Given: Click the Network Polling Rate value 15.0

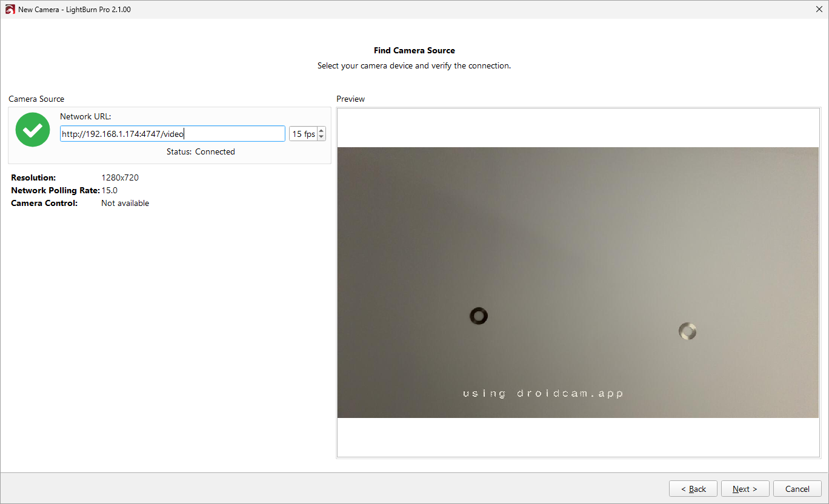Looking at the screenshot, I should coord(109,190).
